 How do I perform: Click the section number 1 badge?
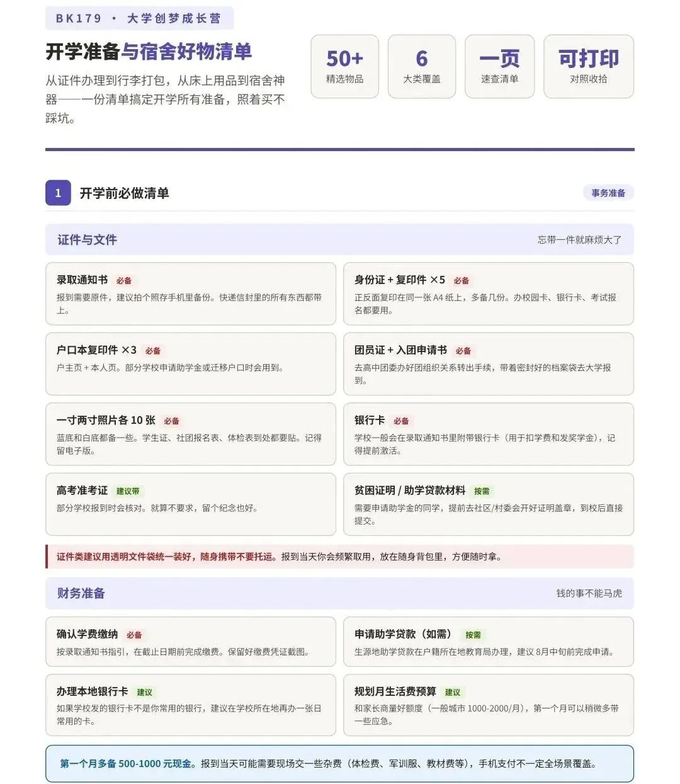click(58, 193)
